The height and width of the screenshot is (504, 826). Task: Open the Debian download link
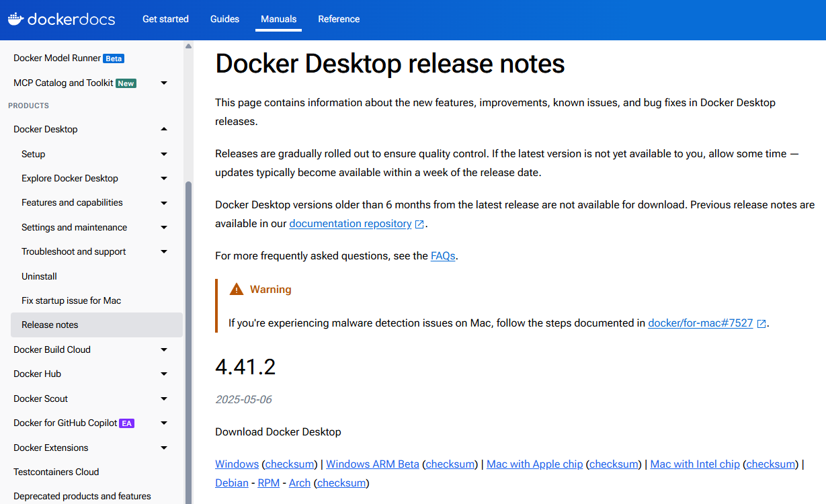click(x=231, y=482)
